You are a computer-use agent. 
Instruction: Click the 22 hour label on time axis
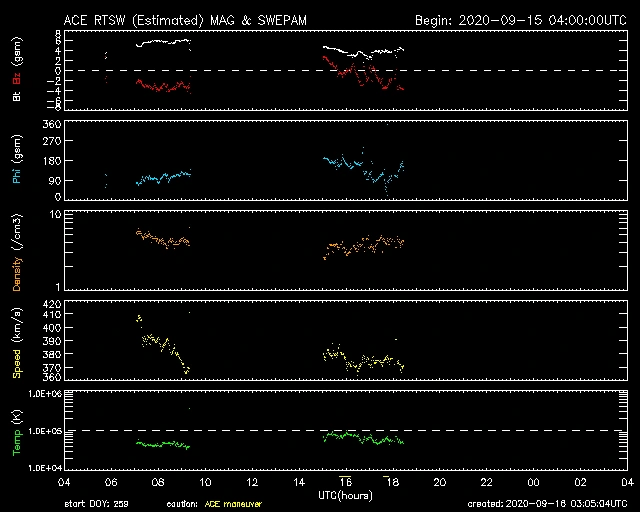[x=487, y=482]
